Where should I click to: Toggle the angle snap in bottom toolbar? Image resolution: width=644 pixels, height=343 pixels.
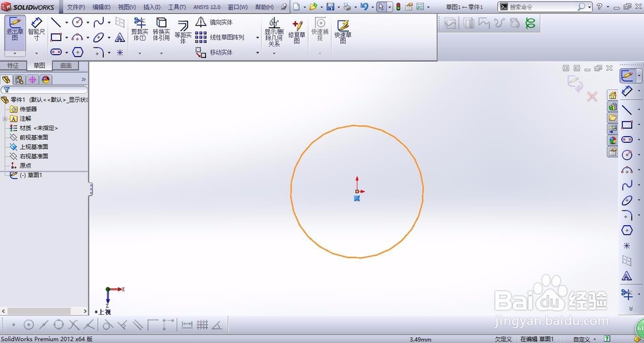point(217,325)
